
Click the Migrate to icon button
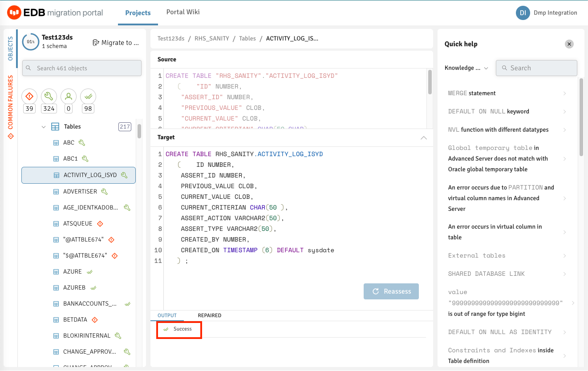pos(116,43)
